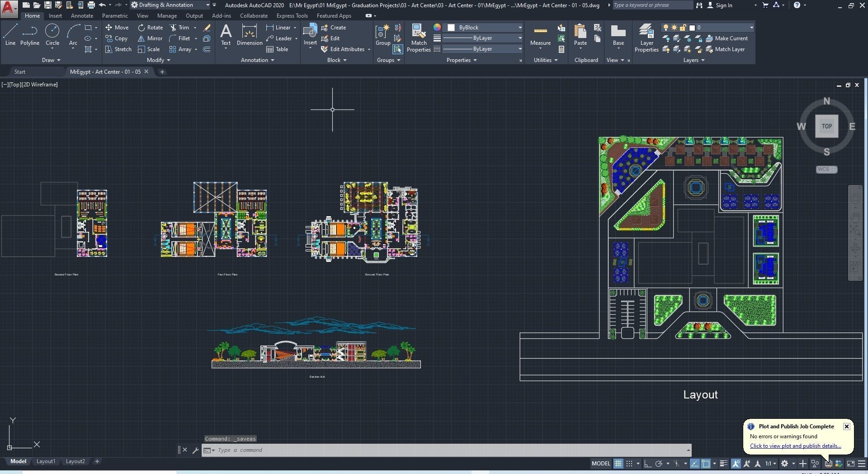Expand the Modify panel dropdown
This screenshot has height=474, width=868.
coord(159,60)
